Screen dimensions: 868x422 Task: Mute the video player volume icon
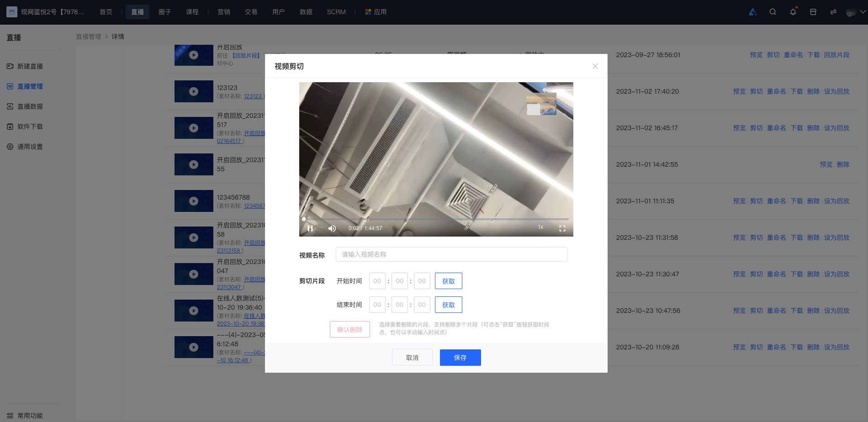tap(332, 228)
